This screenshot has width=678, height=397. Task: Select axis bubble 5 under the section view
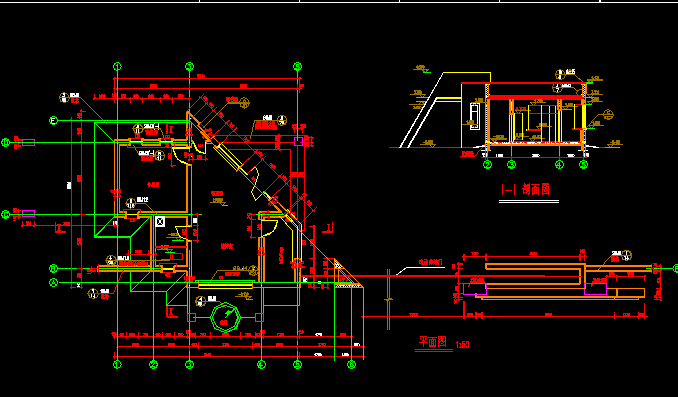[x=583, y=164]
